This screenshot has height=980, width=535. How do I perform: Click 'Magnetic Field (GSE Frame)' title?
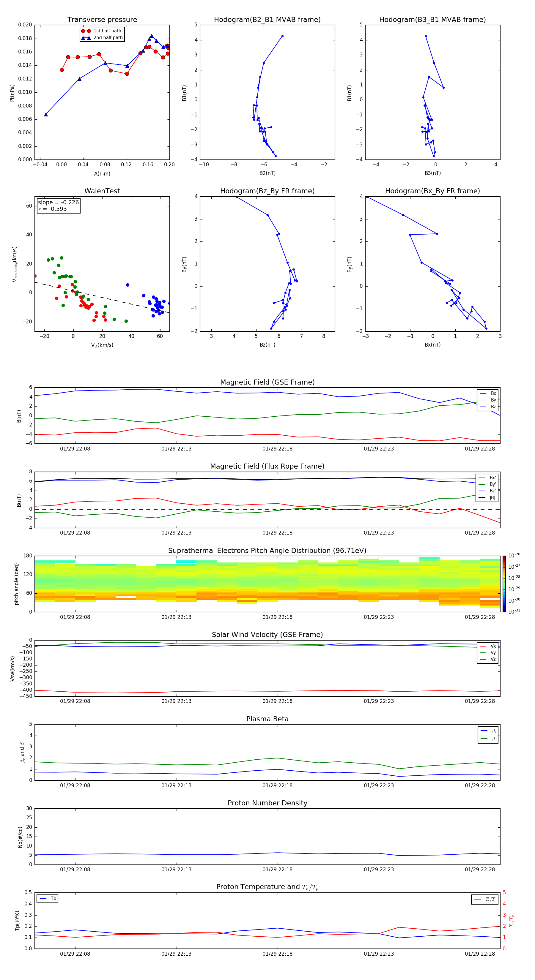tap(267, 382)
